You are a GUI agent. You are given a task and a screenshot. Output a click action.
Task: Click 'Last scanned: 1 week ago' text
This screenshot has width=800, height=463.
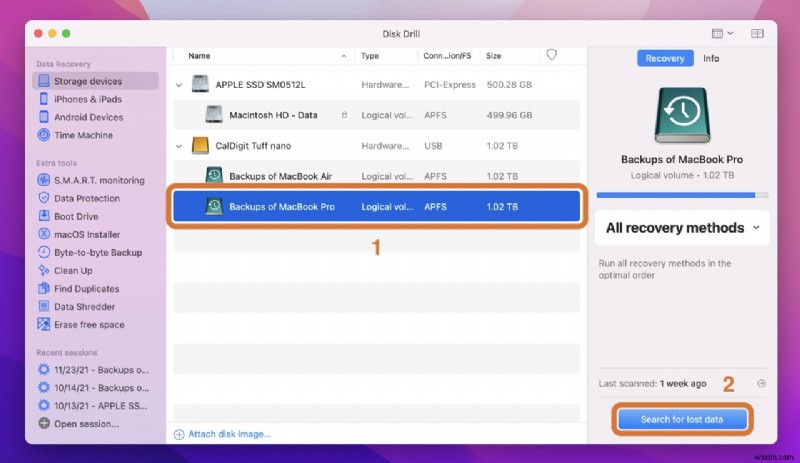coord(653,383)
